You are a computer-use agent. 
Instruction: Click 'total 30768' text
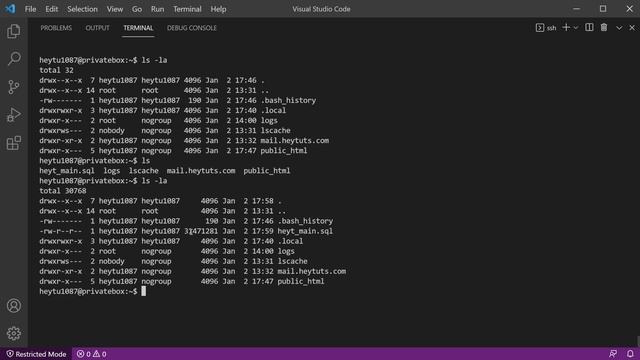point(62,191)
